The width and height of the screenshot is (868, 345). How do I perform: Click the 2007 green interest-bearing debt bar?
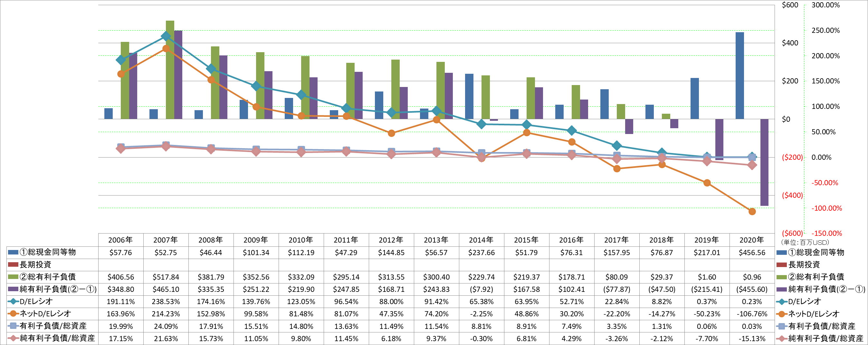pyautogui.click(x=170, y=70)
